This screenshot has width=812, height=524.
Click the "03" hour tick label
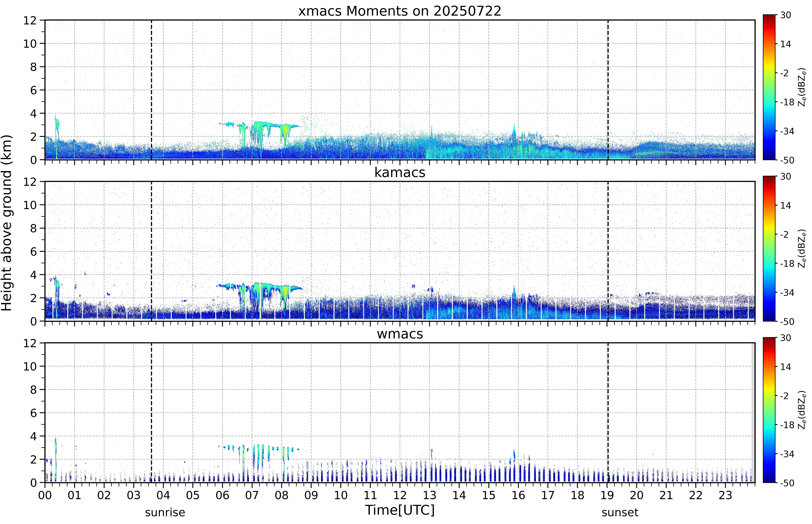(134, 495)
